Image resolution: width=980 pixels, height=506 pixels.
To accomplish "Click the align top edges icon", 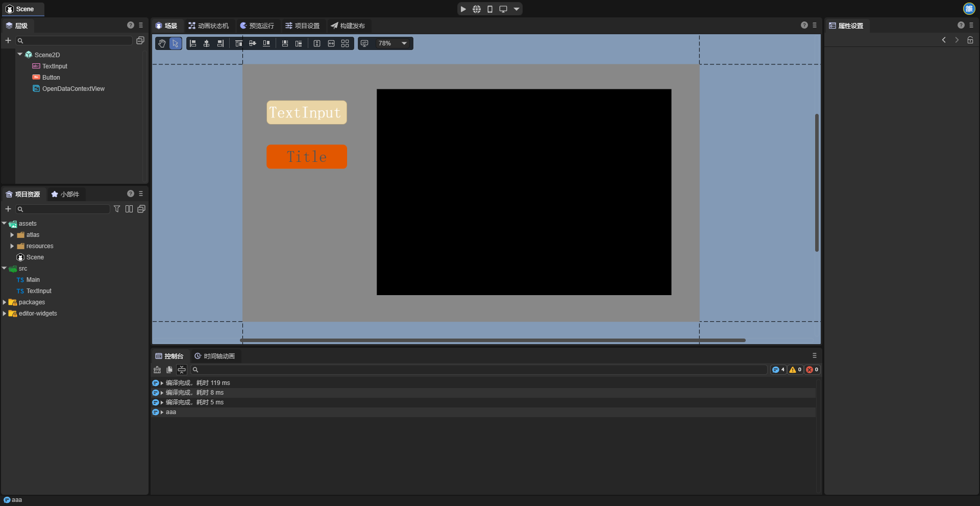I will click(x=238, y=43).
